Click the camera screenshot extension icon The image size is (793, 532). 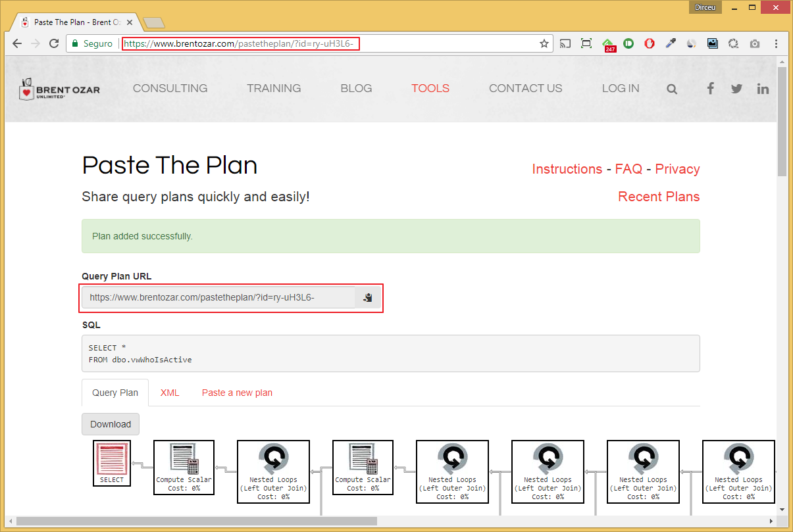click(x=755, y=44)
